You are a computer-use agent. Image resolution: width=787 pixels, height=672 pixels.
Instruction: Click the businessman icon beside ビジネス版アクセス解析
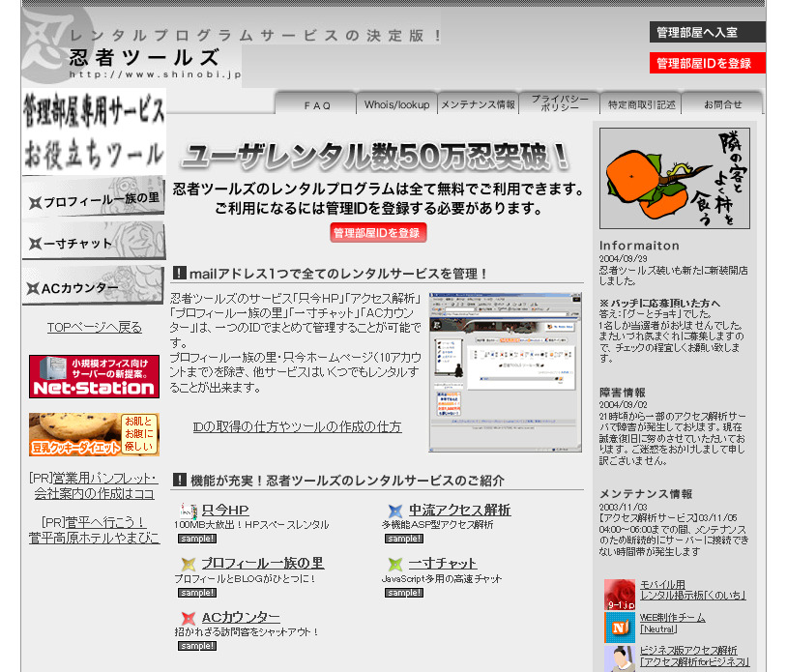[620, 657]
